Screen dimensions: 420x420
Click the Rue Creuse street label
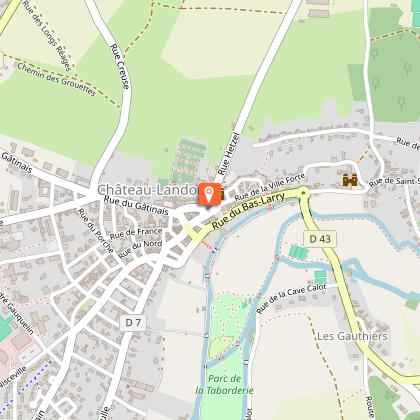pyautogui.click(x=120, y=67)
